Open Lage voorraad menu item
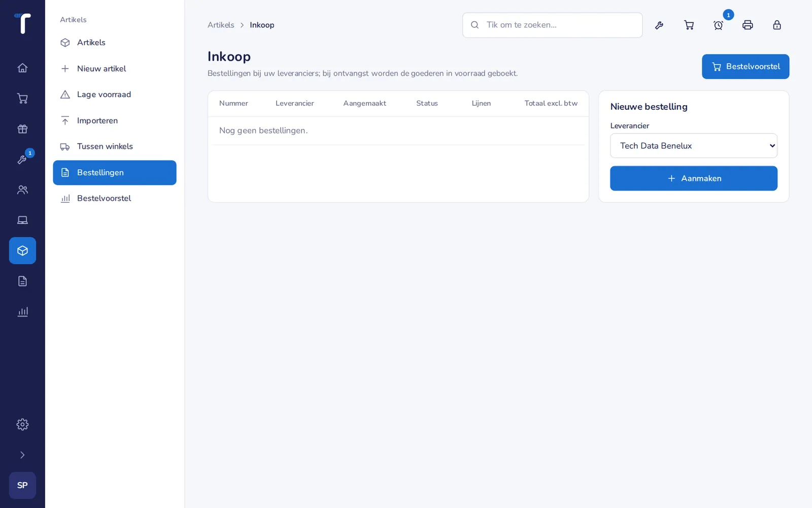The height and width of the screenshot is (508, 812). pyautogui.click(x=115, y=94)
